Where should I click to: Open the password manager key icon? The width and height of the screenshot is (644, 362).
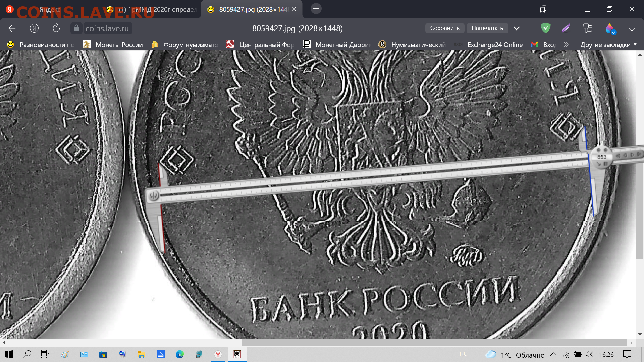tap(588, 28)
